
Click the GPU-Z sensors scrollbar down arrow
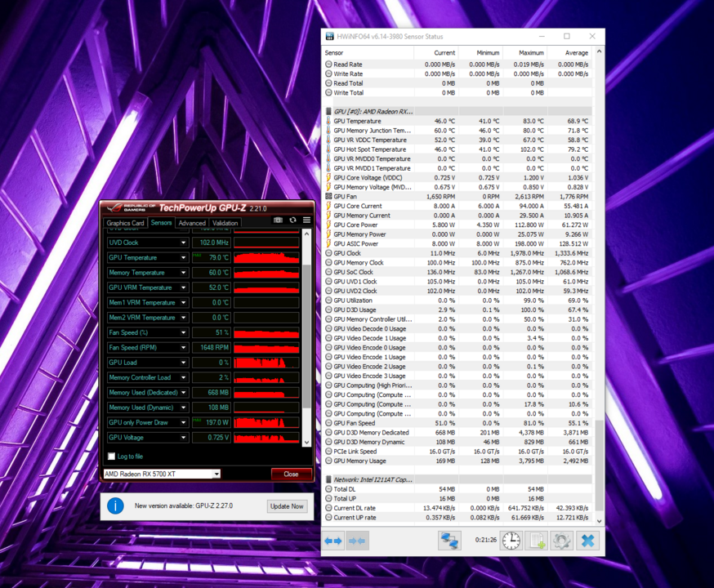306,443
